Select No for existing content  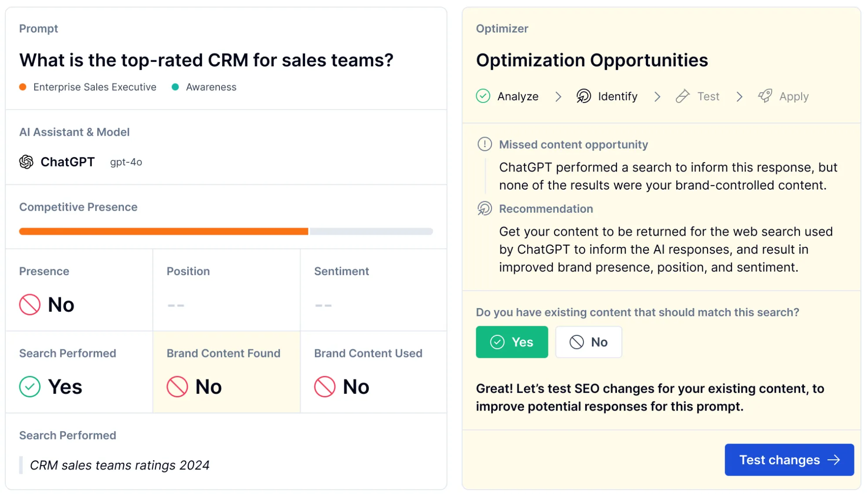(x=588, y=342)
